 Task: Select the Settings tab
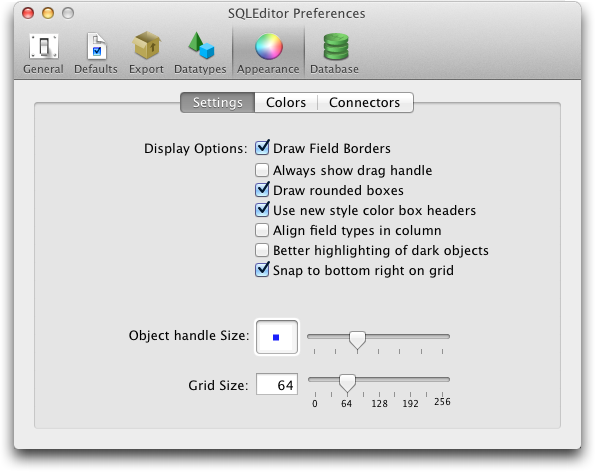coord(217,102)
